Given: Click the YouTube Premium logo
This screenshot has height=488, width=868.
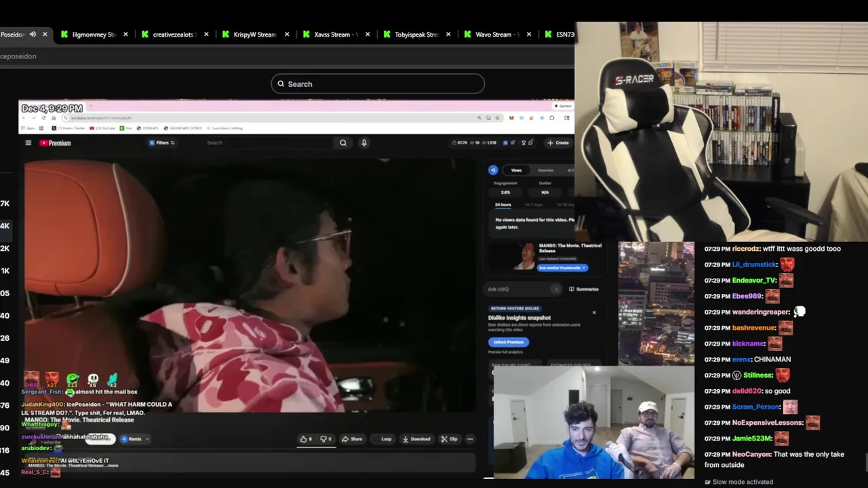Looking at the screenshot, I should (55, 143).
